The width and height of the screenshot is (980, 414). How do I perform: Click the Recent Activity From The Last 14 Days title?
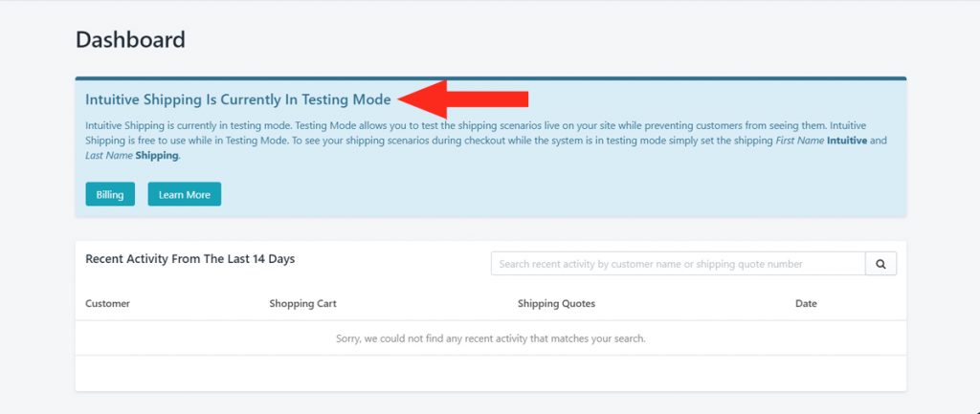(190, 259)
